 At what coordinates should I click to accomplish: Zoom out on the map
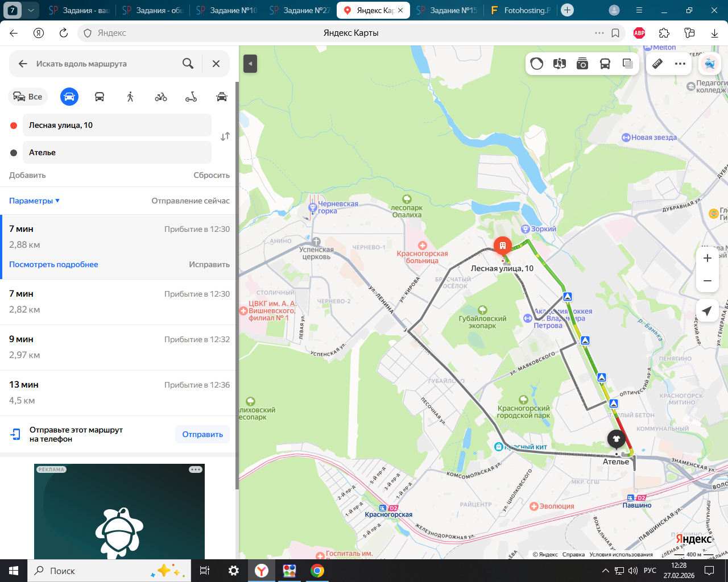coord(708,281)
